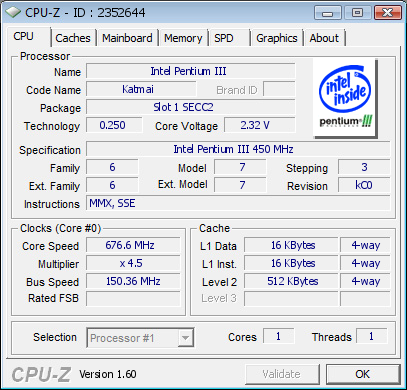Maximize the CPU-Z window
Image resolution: width=407 pixels, height=390 pixels.
(x=358, y=13)
